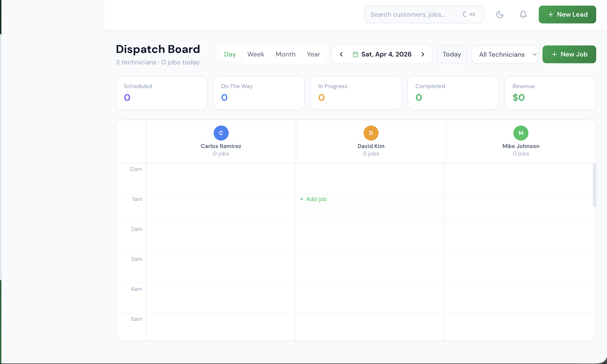Create a new job
Screen dimensions: 607x364
569,54
